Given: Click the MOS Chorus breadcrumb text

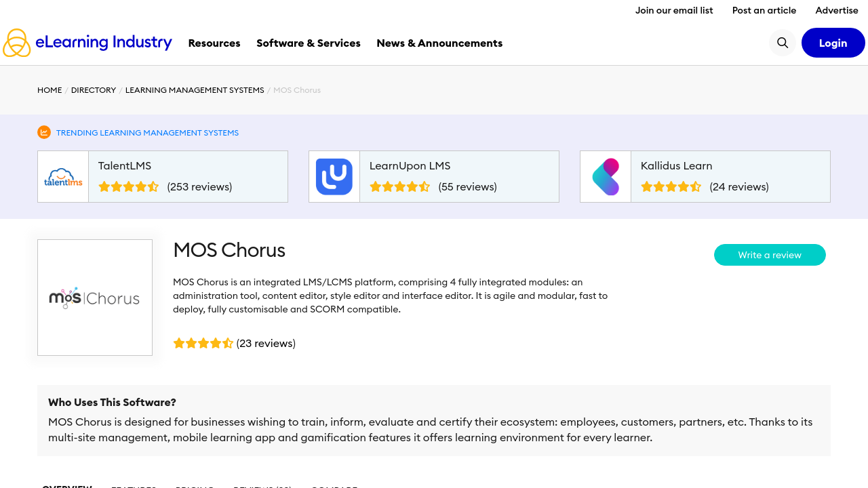Looking at the screenshot, I should pyautogui.click(x=297, y=90).
